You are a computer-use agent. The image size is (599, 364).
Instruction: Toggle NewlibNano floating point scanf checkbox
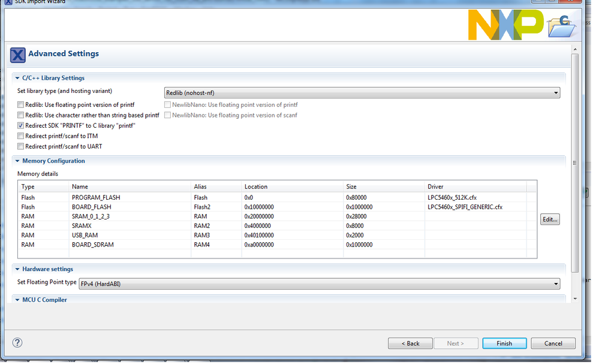[x=167, y=115]
